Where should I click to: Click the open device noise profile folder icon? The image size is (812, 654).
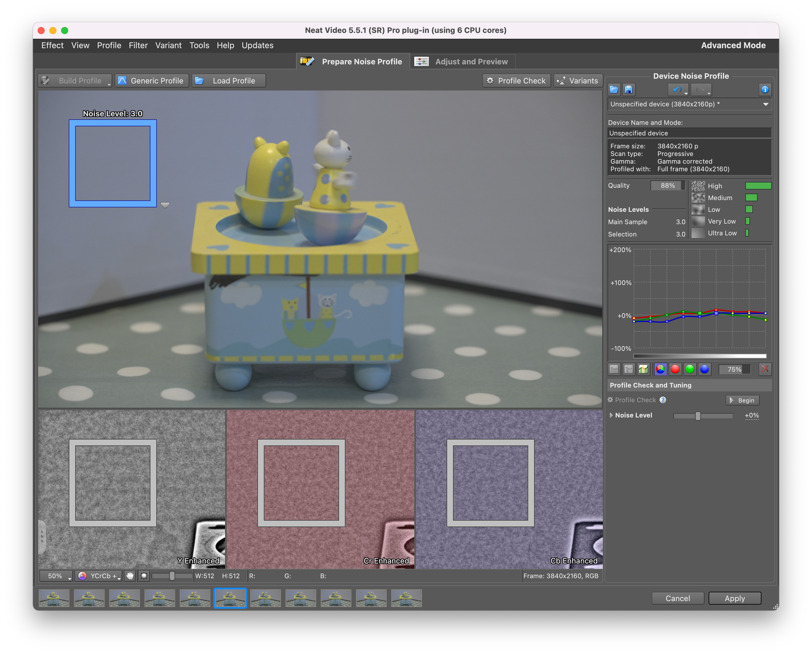(x=614, y=90)
